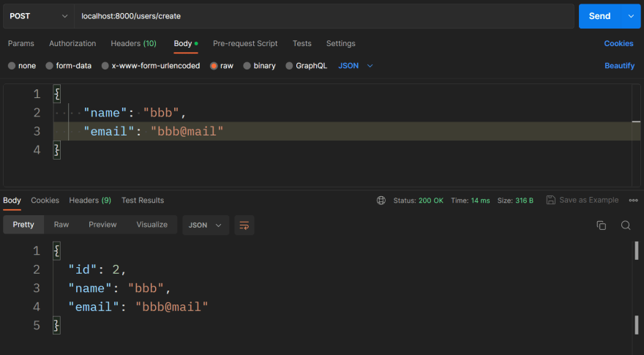Click the Time: 14 ms text
Image resolution: width=644 pixels, height=355 pixels.
(x=471, y=201)
